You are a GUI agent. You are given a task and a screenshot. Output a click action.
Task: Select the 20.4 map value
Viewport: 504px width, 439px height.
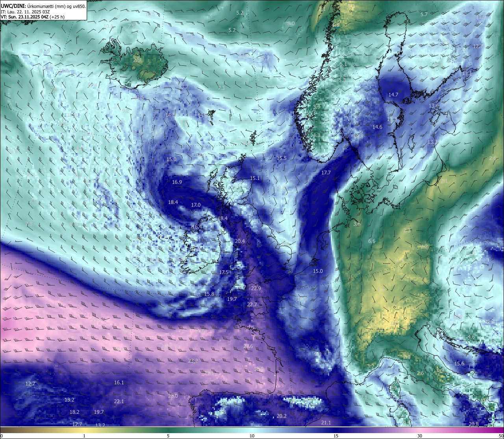(x=240, y=241)
